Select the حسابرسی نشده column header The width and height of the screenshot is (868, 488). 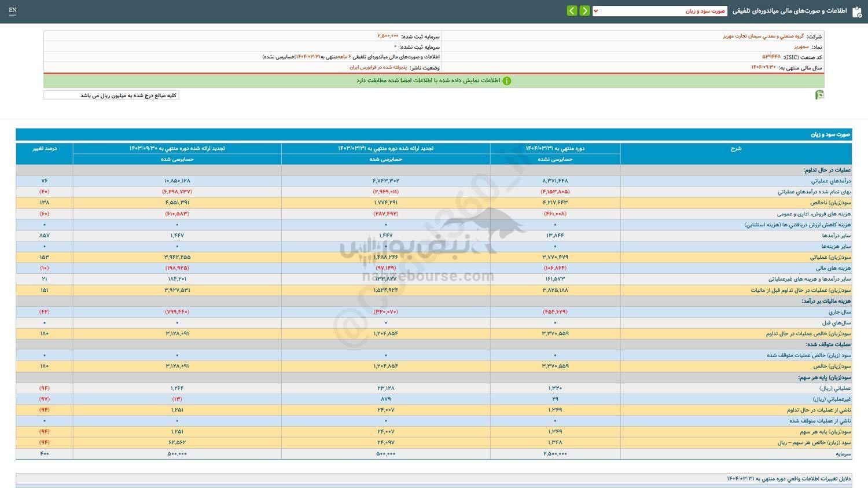[554, 159]
